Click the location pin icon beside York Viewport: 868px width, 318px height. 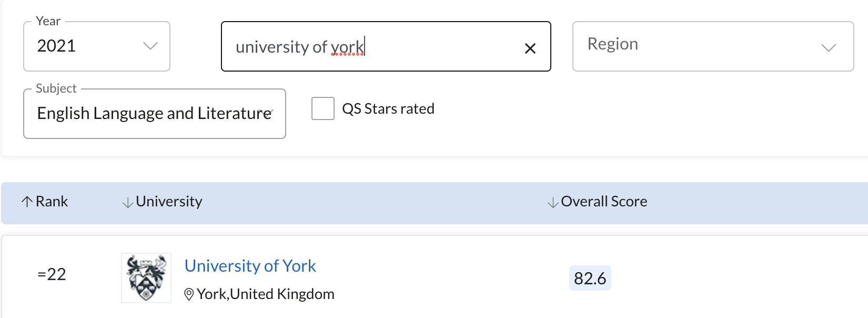189,294
